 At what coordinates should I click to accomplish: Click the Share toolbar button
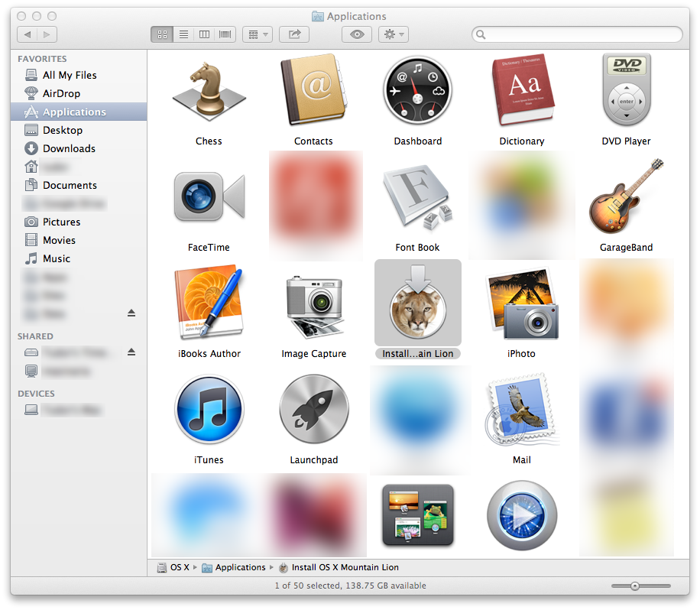[294, 34]
